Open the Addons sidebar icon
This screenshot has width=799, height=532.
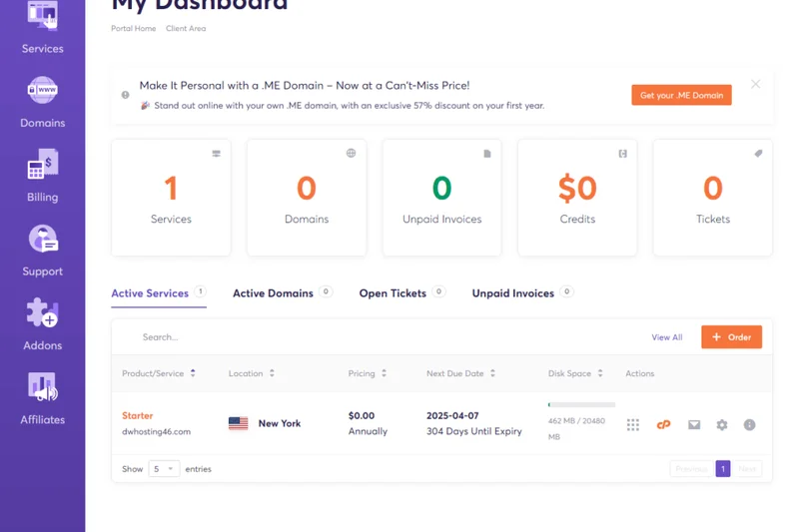[42, 313]
